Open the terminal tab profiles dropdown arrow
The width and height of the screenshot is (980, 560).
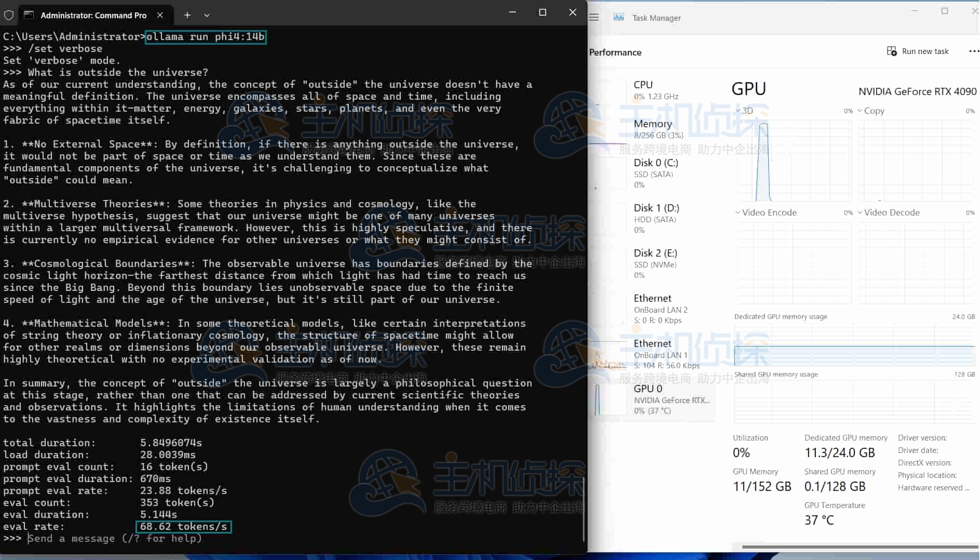point(207,15)
